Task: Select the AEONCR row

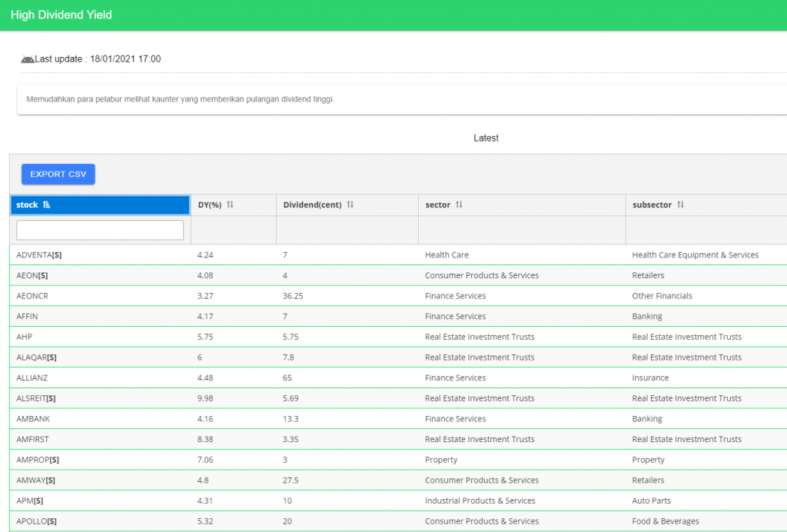Action: (32, 296)
